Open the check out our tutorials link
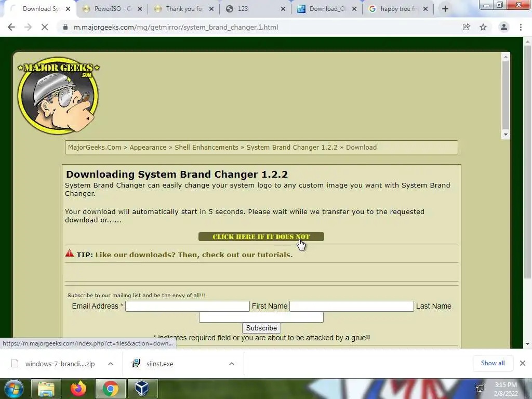The image size is (532, 399). point(194,255)
